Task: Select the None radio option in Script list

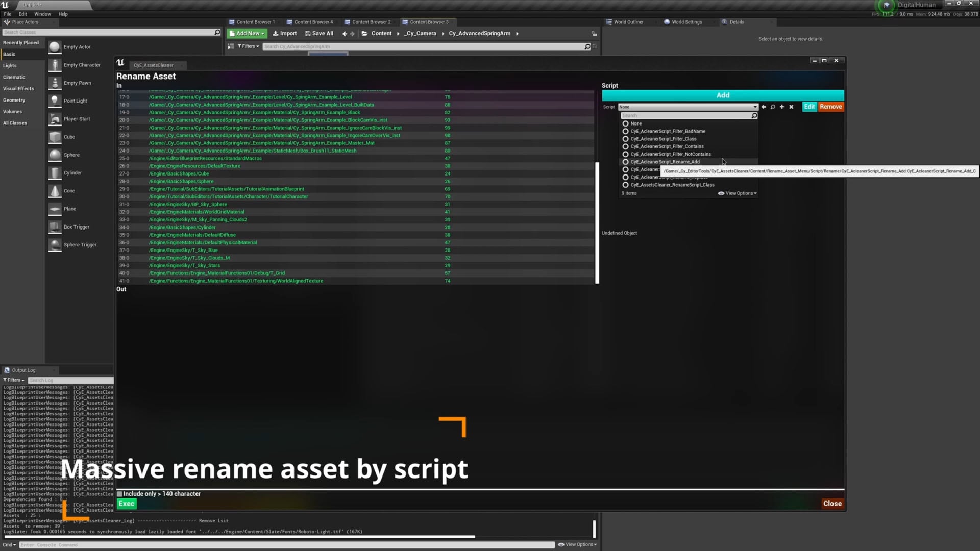Action: pos(626,123)
